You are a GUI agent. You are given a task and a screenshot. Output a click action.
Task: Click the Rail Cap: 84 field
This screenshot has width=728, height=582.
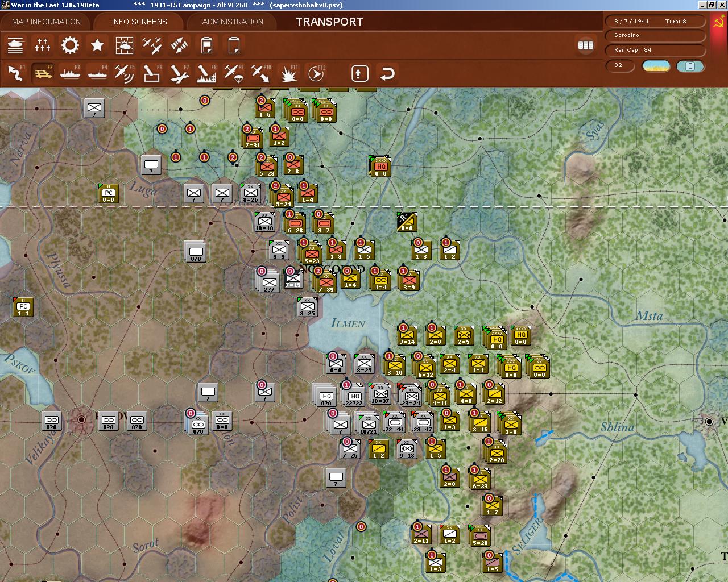tap(655, 49)
